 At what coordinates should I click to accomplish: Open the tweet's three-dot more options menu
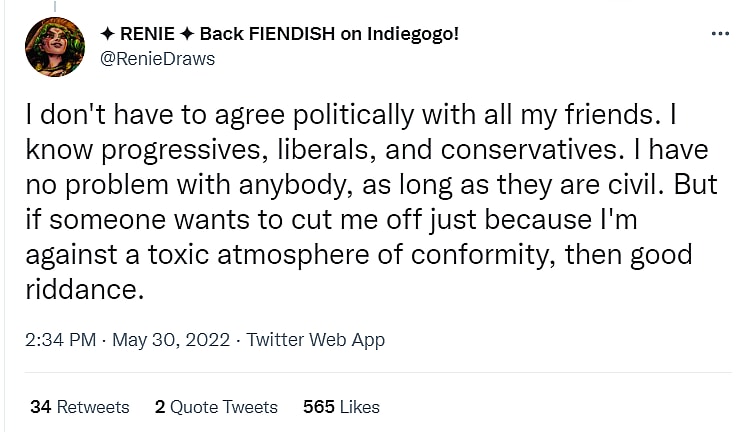pyautogui.click(x=719, y=34)
